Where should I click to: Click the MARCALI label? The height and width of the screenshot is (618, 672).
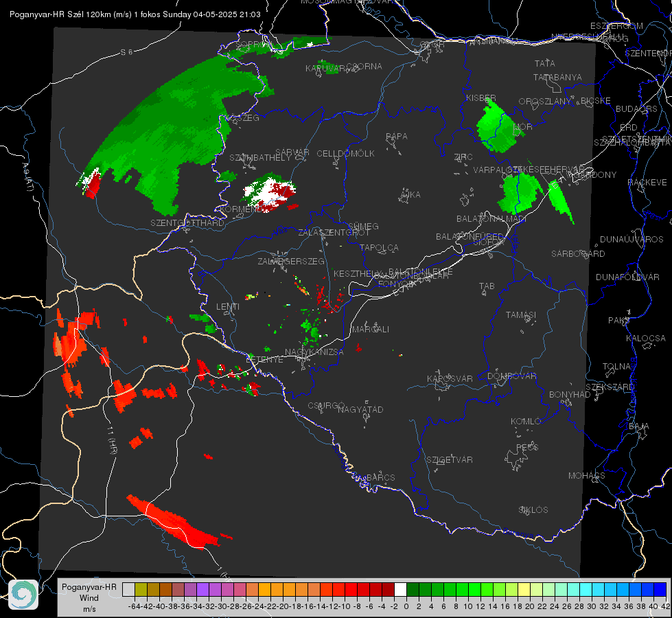tap(371, 330)
